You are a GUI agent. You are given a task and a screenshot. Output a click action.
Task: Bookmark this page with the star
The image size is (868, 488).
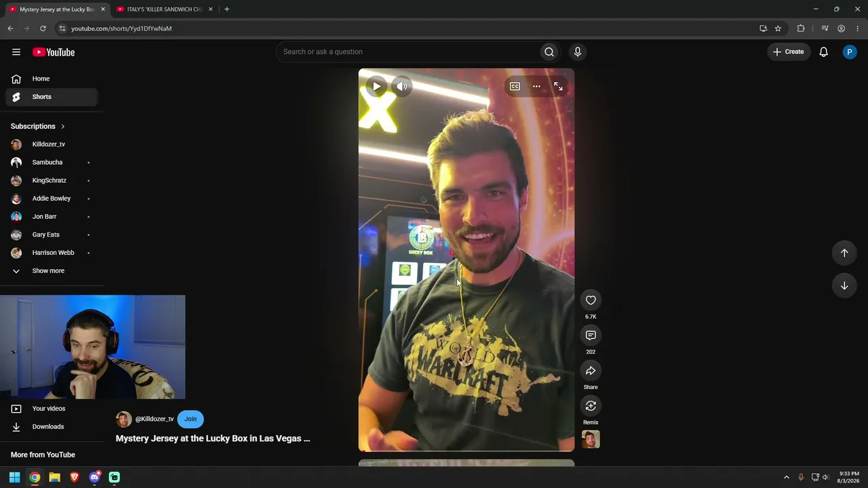(x=778, y=28)
